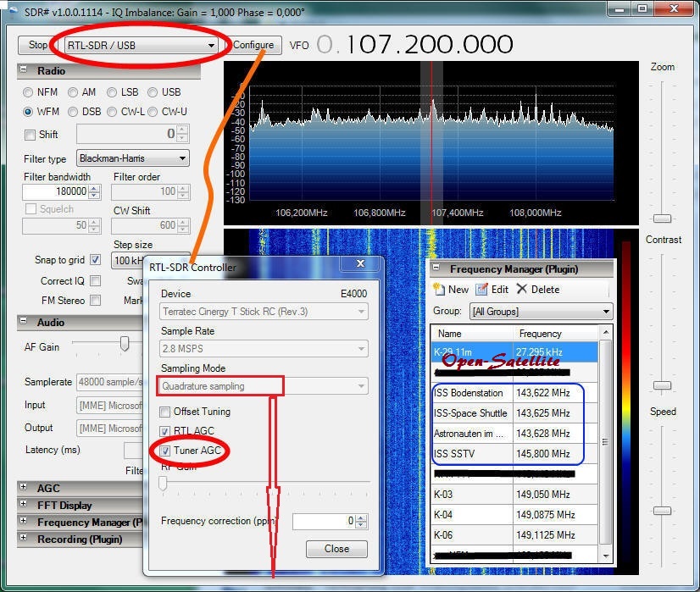Select ISS SSTV entry
Screen dimensions: 700x592
(514, 454)
